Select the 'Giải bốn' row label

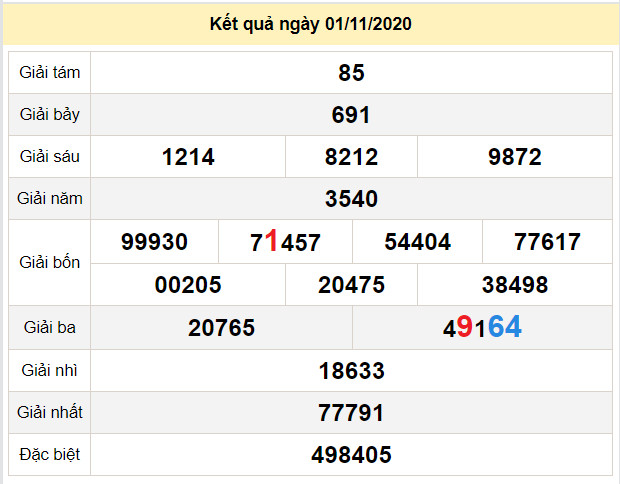click(x=50, y=263)
